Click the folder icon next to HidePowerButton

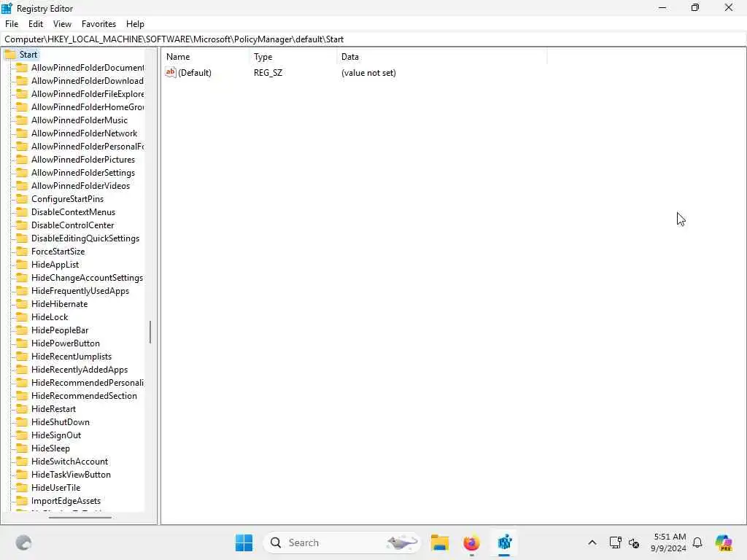[x=22, y=343]
